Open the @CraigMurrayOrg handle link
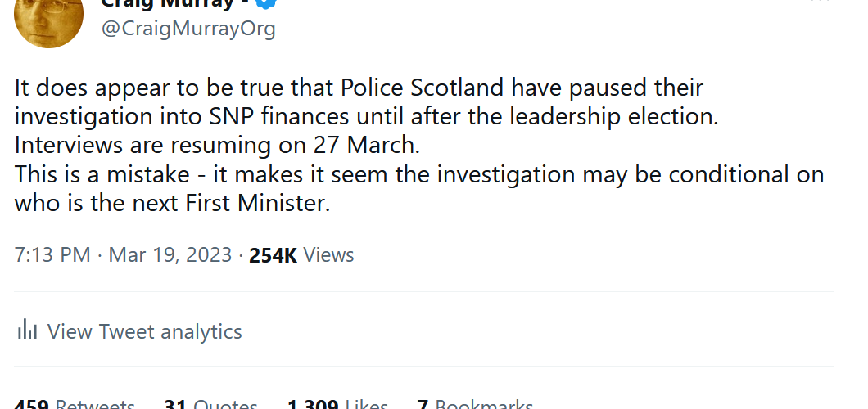868x409 pixels. point(188,29)
